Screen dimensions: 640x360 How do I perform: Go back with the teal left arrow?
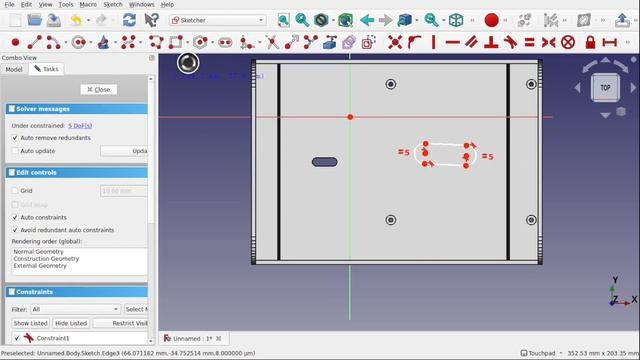[x=367, y=20]
